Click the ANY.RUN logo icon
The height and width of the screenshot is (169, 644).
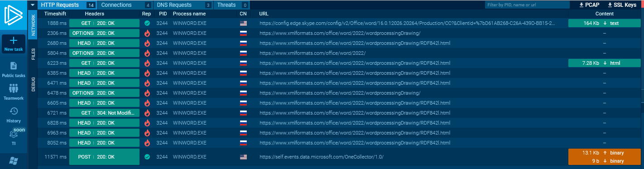pos(14,14)
